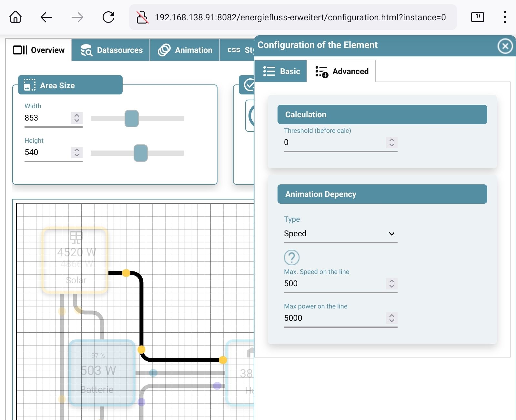Open the Animation tab

click(x=185, y=50)
